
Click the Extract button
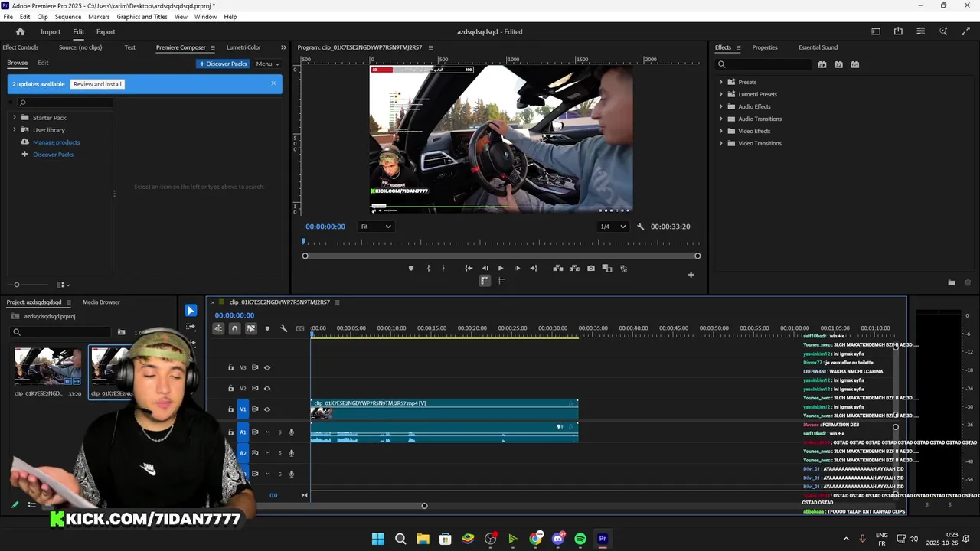click(x=574, y=268)
